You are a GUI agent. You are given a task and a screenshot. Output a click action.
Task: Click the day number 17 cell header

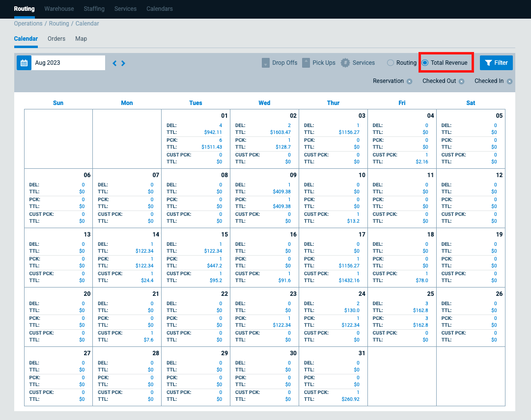pos(362,235)
